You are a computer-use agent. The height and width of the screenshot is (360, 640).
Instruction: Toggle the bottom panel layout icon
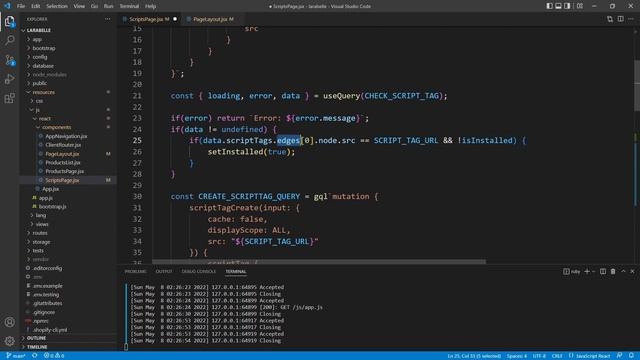(558, 6)
